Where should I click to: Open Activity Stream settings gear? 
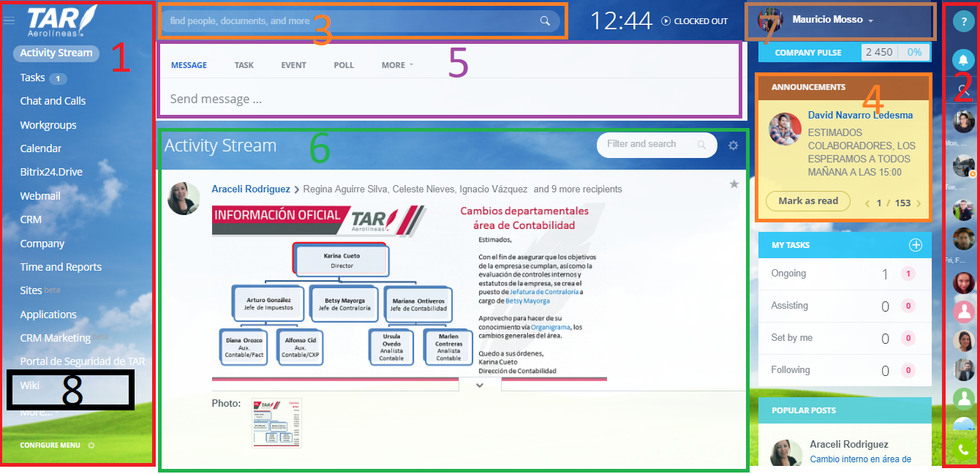pos(734,146)
